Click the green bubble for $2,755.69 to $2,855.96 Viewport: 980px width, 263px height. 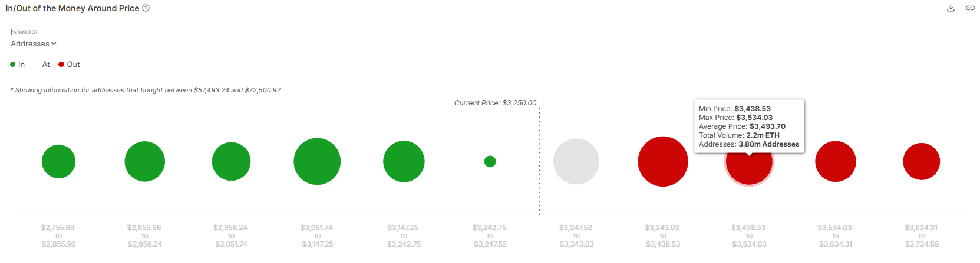[59, 161]
